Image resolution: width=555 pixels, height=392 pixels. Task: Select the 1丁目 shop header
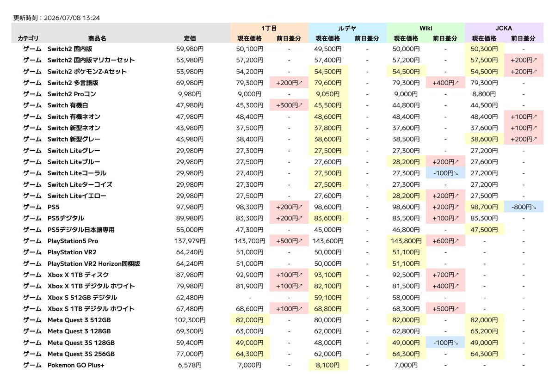(x=269, y=28)
